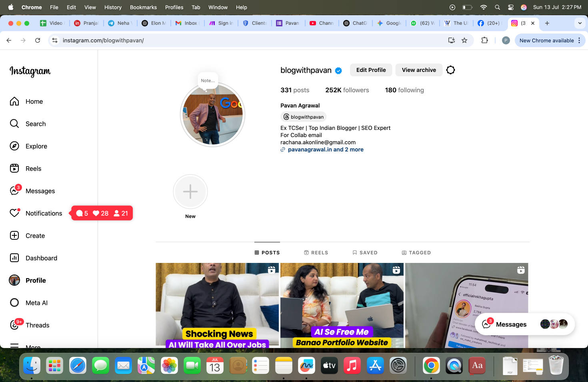Open the Chrome three-dot menu

coord(579,40)
